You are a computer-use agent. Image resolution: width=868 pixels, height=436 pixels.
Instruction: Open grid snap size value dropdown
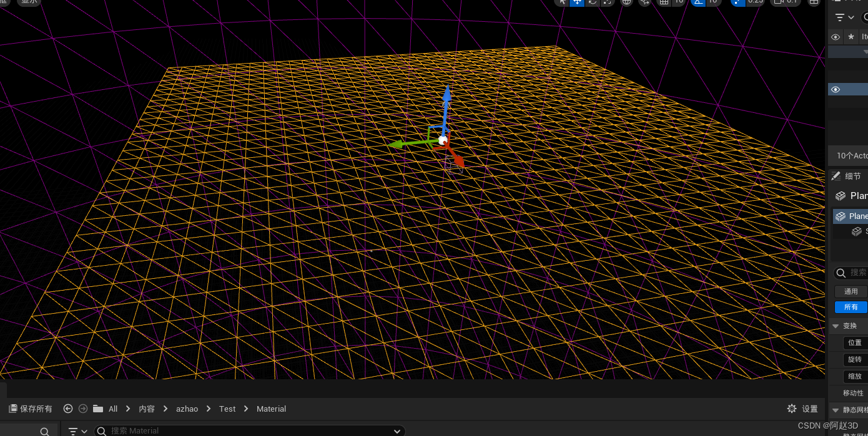click(679, 2)
